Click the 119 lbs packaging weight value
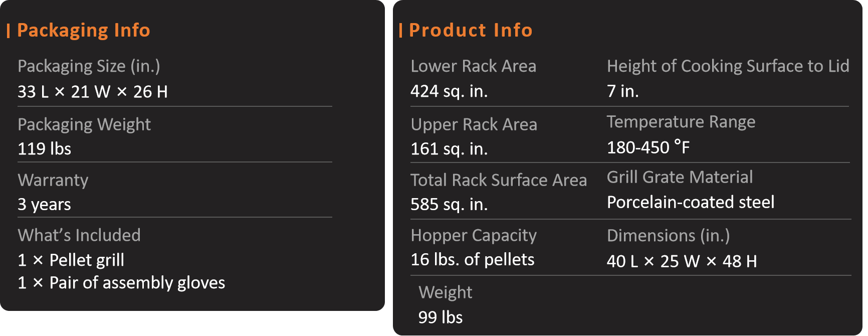 [44, 149]
